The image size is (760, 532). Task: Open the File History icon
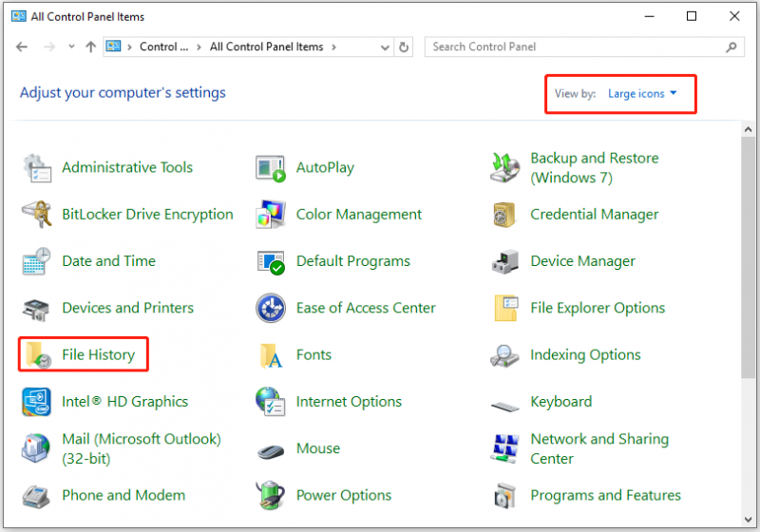point(38,355)
